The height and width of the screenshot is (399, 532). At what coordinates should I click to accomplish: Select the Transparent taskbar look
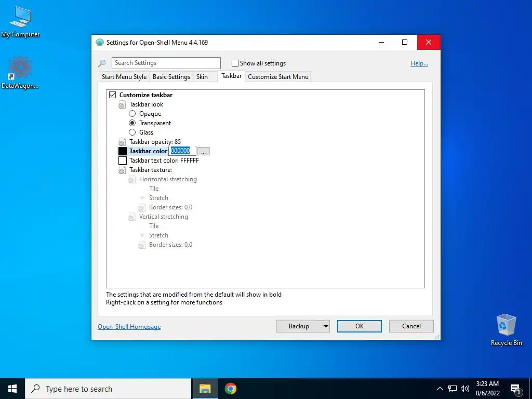tap(132, 123)
